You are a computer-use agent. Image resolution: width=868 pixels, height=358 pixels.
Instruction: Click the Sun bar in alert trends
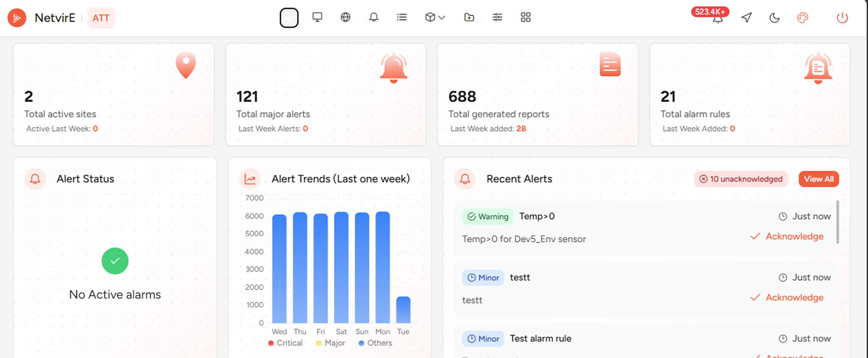click(x=362, y=268)
